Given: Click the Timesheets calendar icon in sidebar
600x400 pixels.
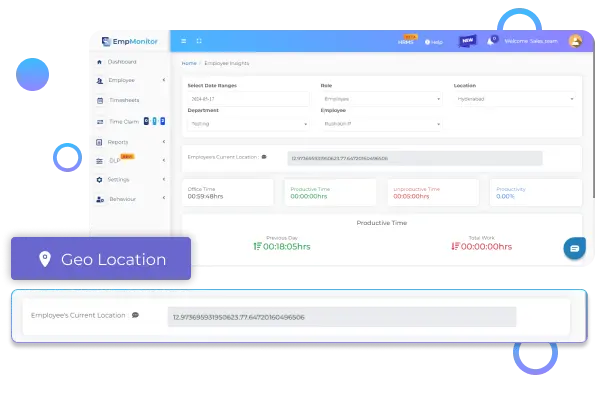Looking at the screenshot, I should [99, 101].
